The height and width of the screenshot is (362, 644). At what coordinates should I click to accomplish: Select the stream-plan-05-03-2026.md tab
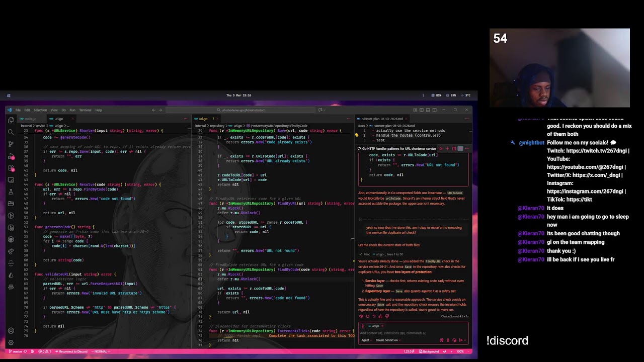tap(382, 119)
